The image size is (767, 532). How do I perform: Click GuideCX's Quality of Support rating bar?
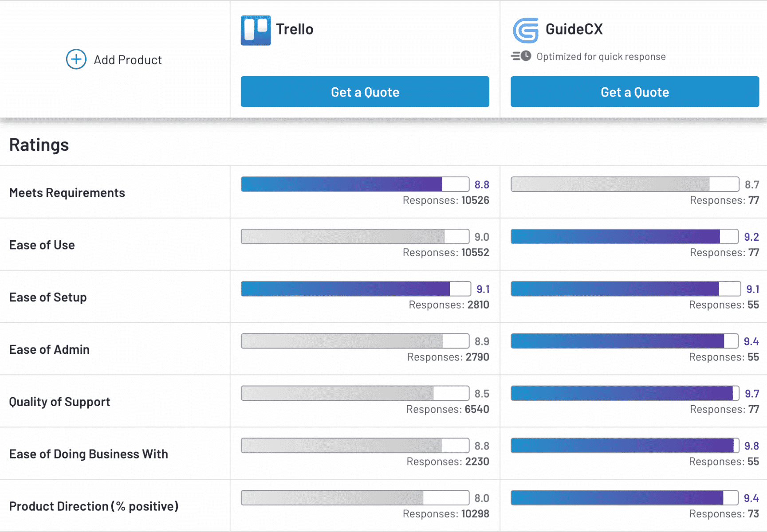pos(625,393)
